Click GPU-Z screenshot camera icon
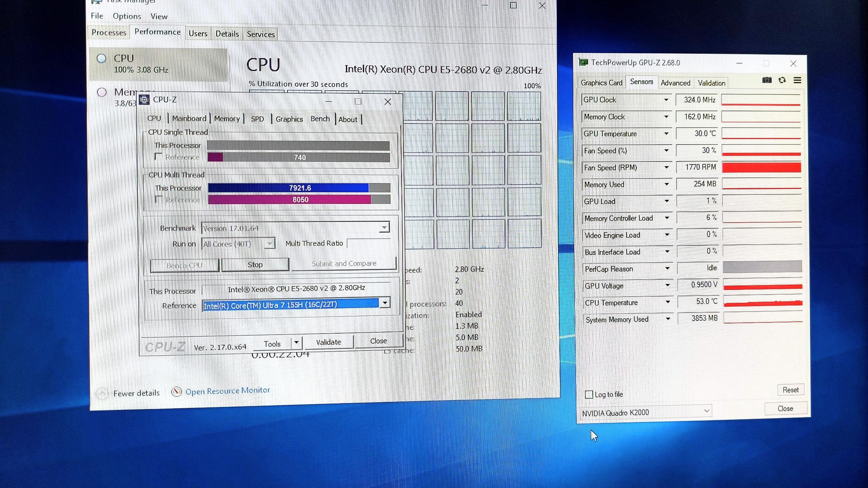The width and height of the screenshot is (868, 488). [767, 80]
